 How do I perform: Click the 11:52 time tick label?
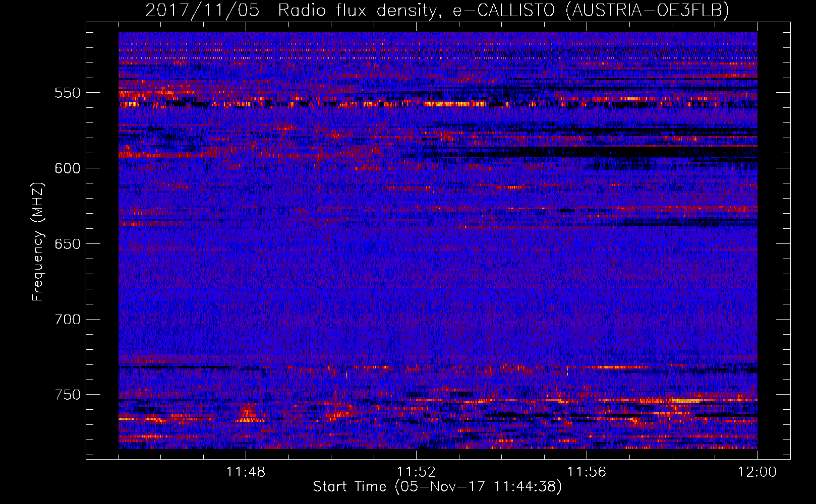coord(416,472)
